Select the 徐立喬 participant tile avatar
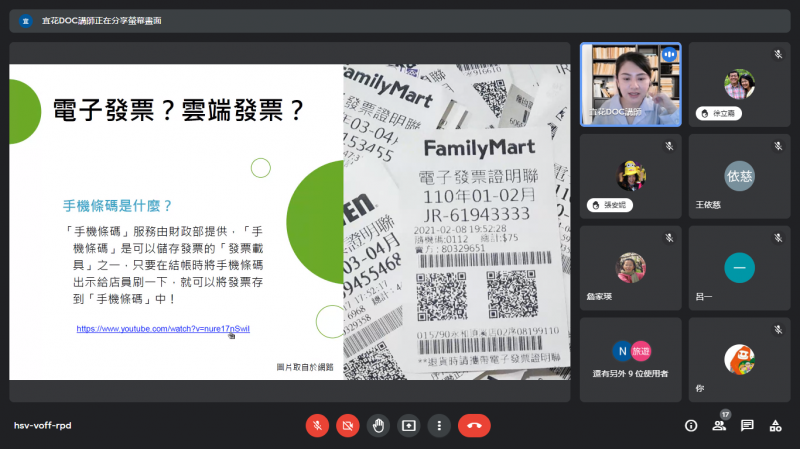Image resolution: width=800 pixels, height=449 pixels. click(x=739, y=84)
